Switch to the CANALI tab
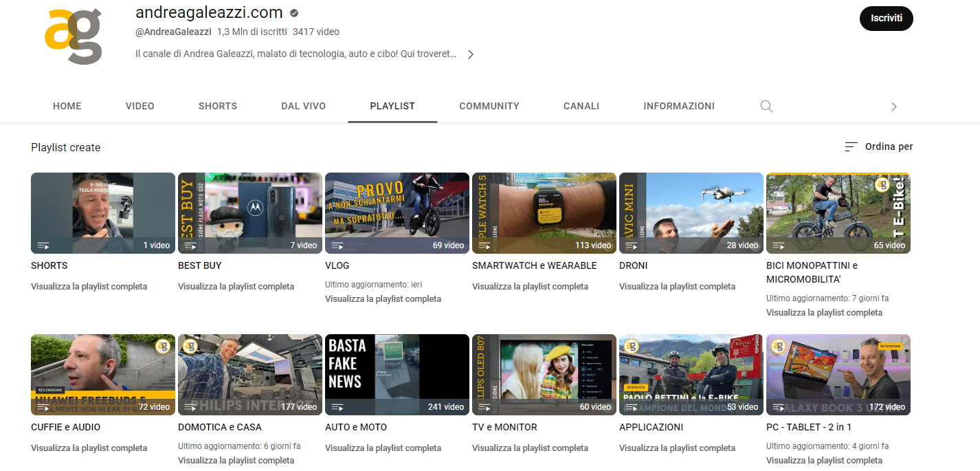Viewport: 980px width, 471px height. pos(581,106)
